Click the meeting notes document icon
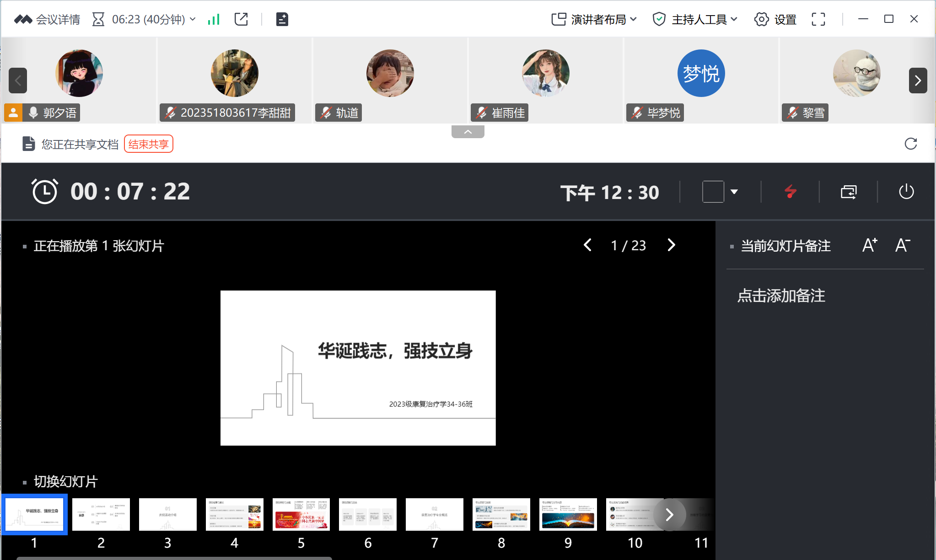The width and height of the screenshot is (936, 560). [282, 19]
